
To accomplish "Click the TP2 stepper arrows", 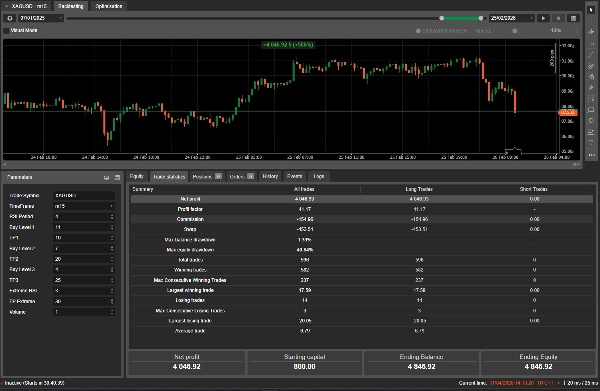I will coord(112,259).
